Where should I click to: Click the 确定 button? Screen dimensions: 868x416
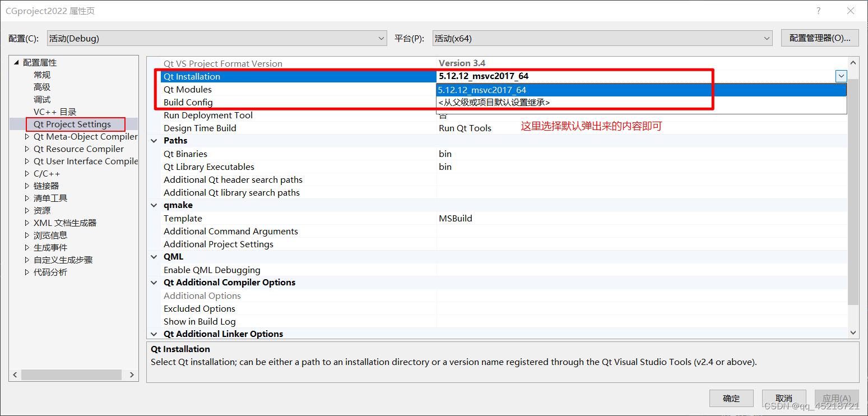pos(731,398)
